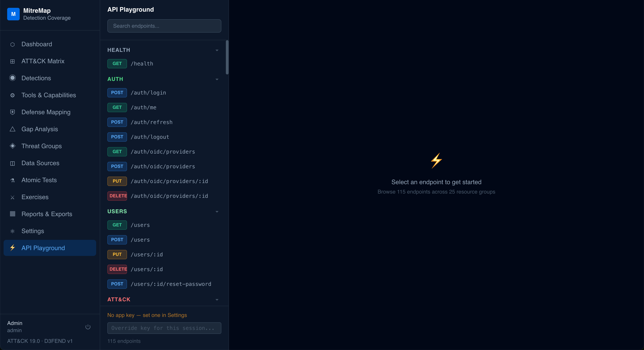Go to Exercises
Screen dimensions: 644x350
[x=50, y=197]
